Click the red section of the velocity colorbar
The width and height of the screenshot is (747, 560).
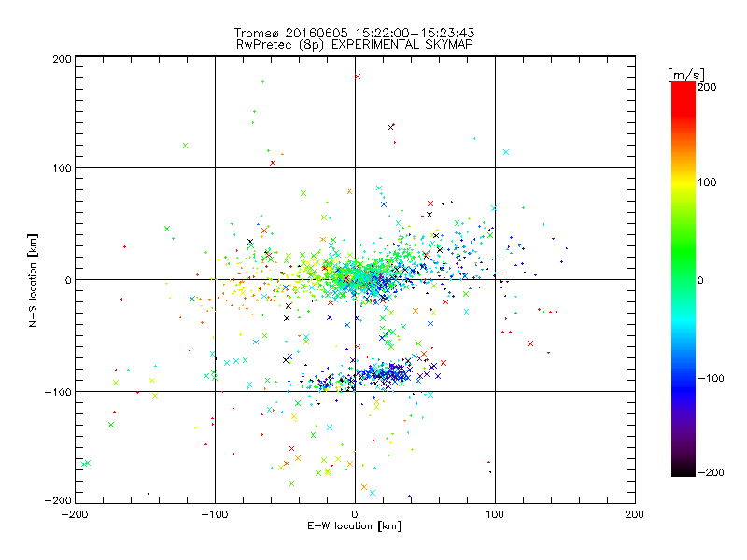684,100
